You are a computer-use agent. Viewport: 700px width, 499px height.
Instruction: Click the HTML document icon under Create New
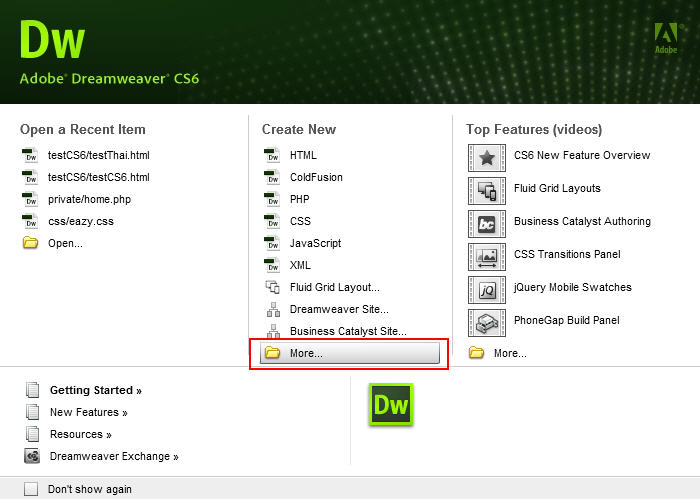[272, 155]
